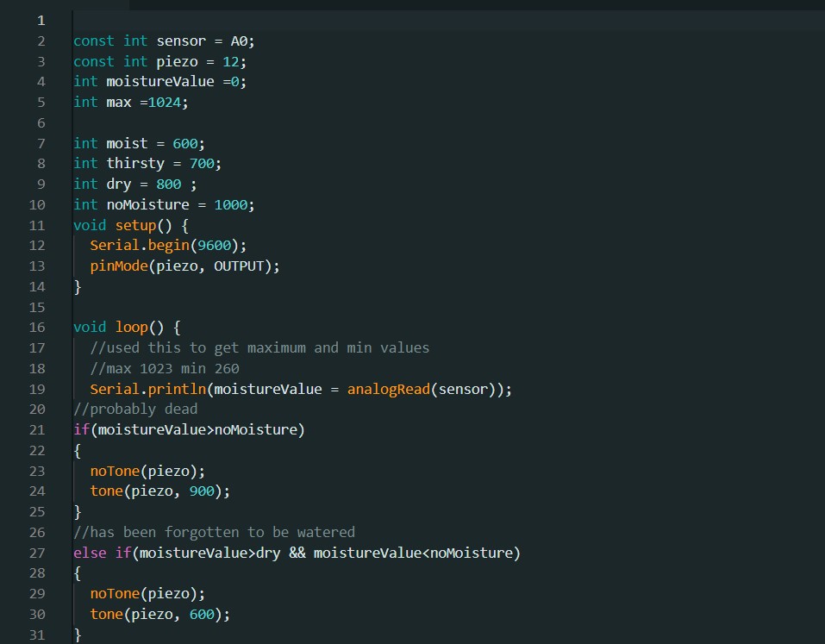Viewport: 825px width, 644px height.
Task: Click 'noTone(piezo);' on line 23
Action: [147, 471]
